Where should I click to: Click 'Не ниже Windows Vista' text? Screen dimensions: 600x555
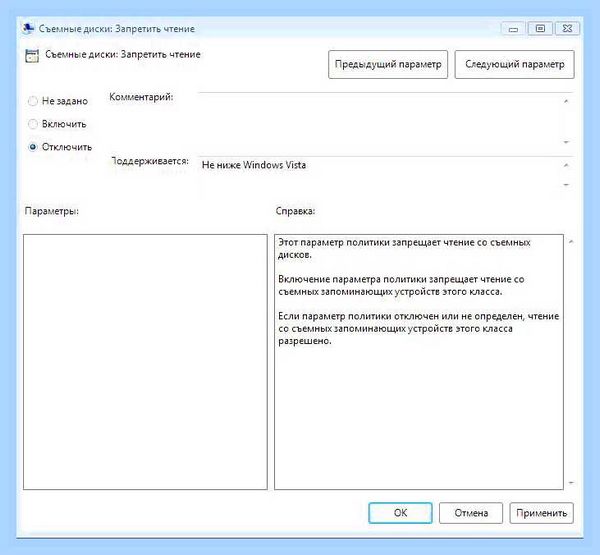[x=254, y=165]
